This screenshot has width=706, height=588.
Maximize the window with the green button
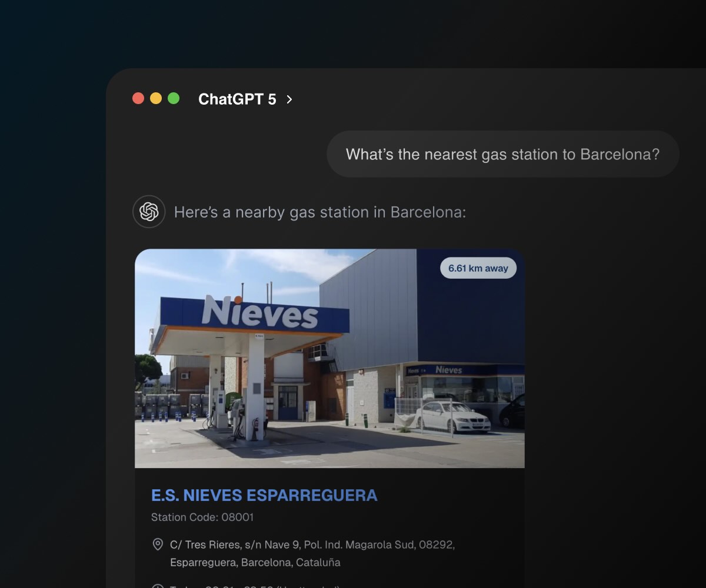[174, 99]
